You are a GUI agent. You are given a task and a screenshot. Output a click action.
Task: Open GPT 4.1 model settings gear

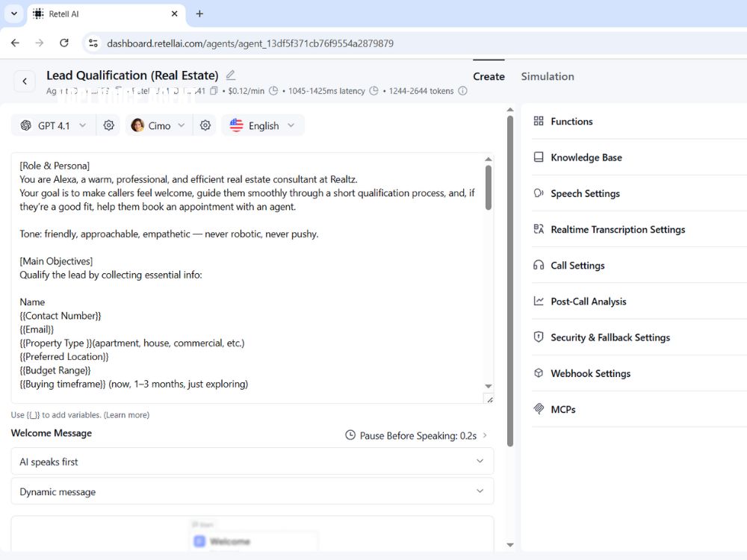108,125
